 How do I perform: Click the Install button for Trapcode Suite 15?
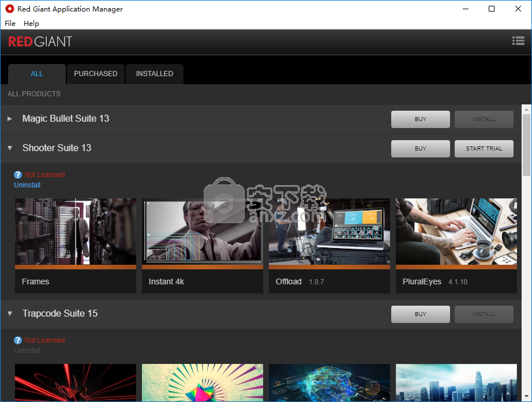pos(484,314)
